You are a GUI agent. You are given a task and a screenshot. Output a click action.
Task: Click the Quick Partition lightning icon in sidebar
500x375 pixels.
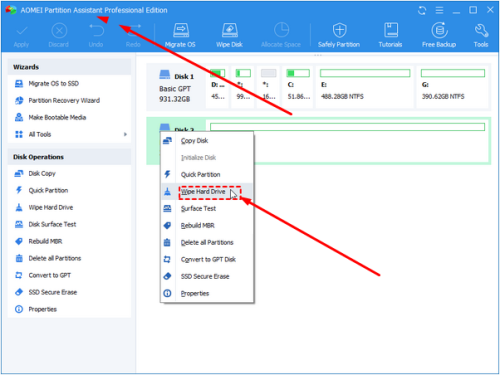19,190
